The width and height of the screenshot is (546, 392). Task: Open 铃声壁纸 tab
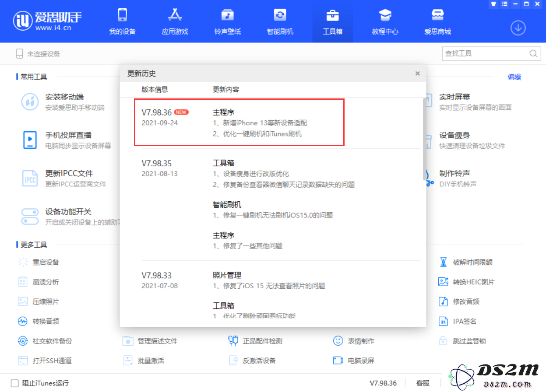[x=227, y=21]
